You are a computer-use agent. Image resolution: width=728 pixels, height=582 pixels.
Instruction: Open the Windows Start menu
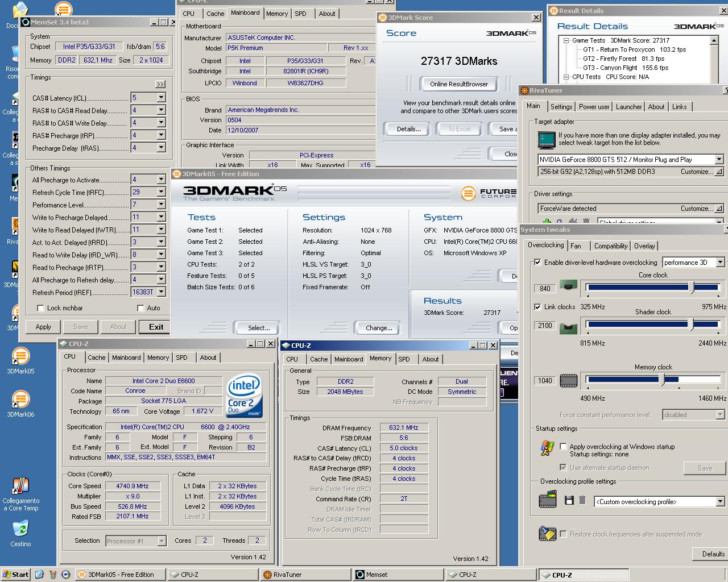(15, 575)
